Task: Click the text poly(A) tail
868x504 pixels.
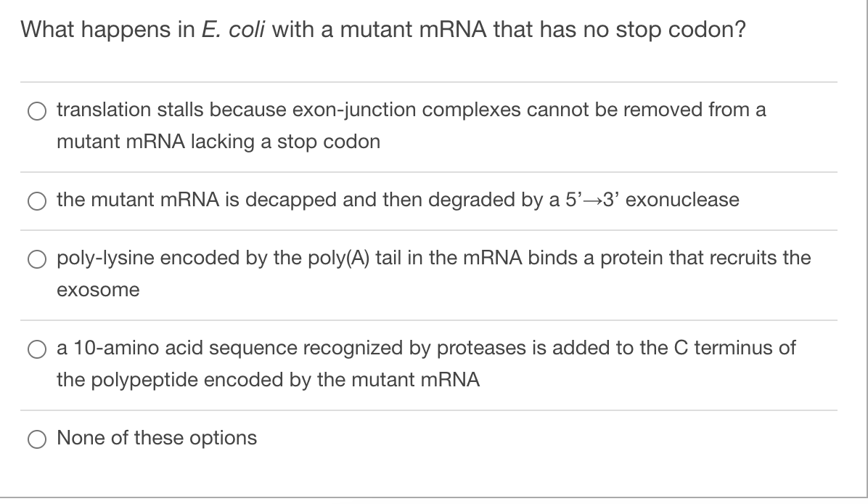Action: [x=354, y=258]
